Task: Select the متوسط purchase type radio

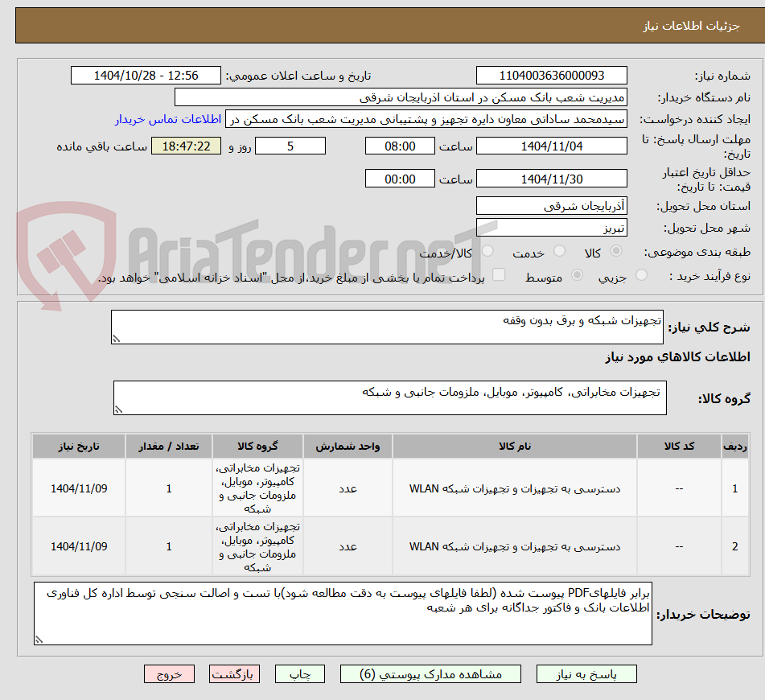Action: (x=577, y=275)
